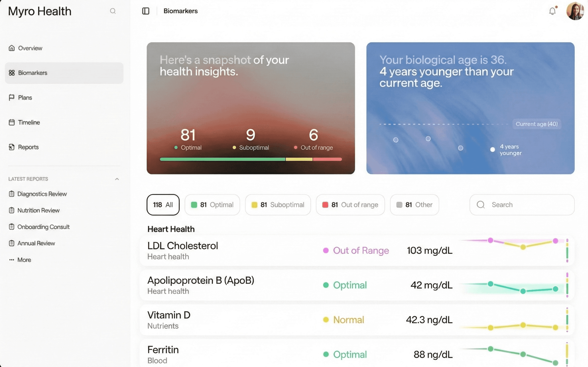
Task: Filter by 81 Optimal biomarkers
Action: pyautogui.click(x=212, y=205)
